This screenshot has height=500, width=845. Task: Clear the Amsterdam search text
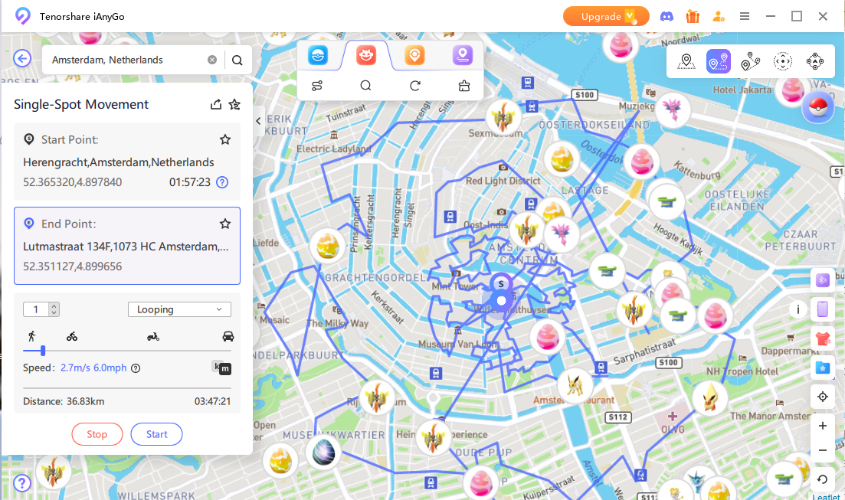tap(212, 60)
